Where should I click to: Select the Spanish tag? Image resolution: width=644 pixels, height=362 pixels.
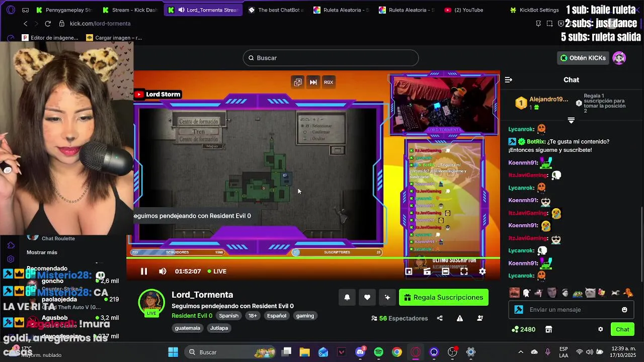tap(228, 316)
